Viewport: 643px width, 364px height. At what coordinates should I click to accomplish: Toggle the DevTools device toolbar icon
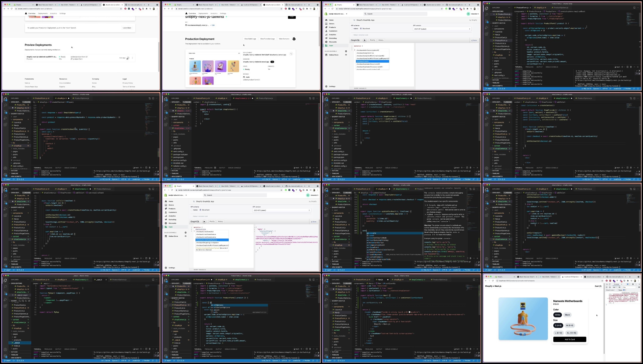tap(610, 284)
